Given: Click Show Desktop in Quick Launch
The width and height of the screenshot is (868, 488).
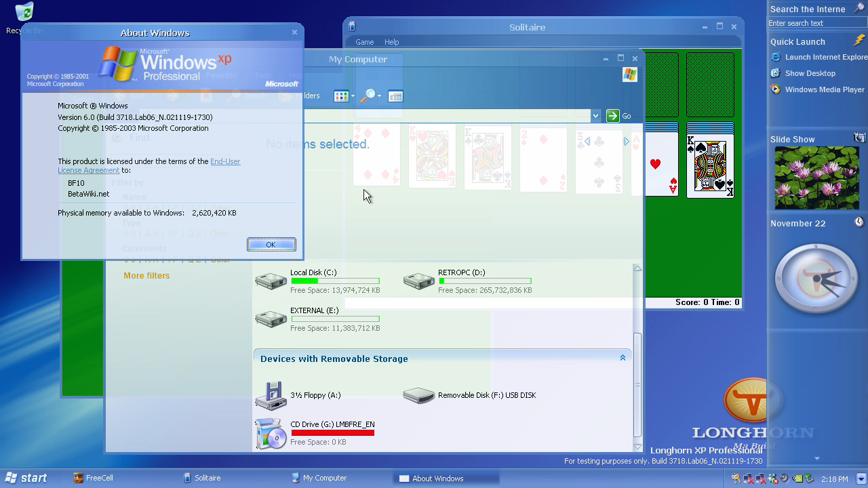Looking at the screenshot, I should click(804, 73).
